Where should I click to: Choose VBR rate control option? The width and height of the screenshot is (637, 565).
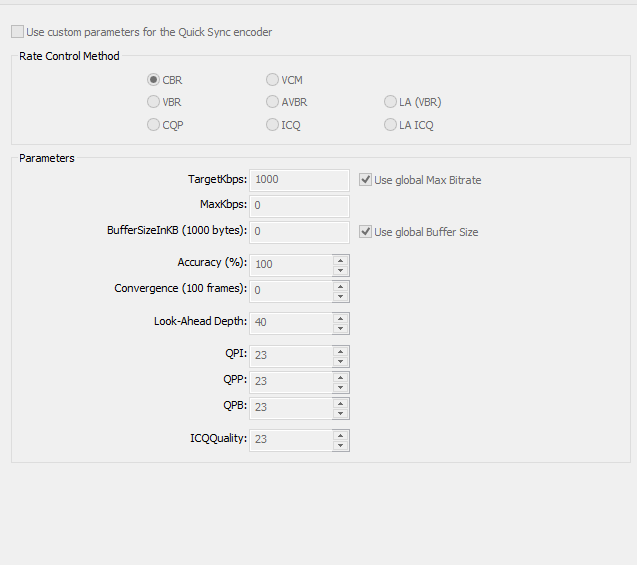[x=153, y=102]
